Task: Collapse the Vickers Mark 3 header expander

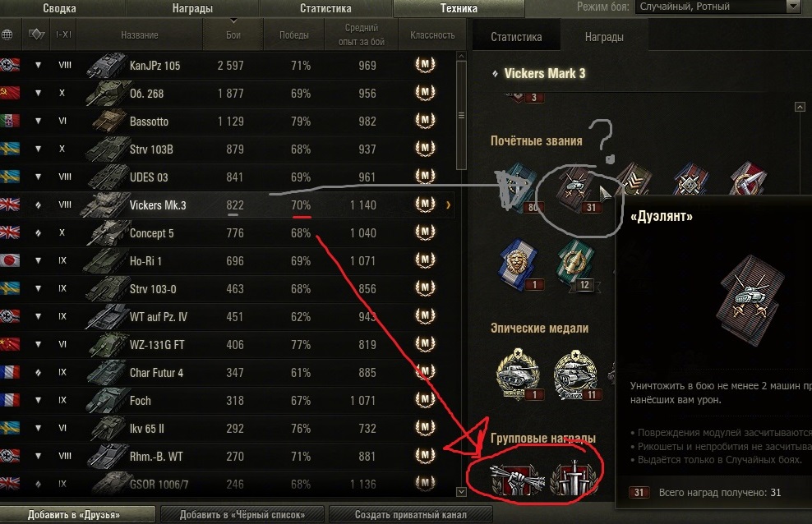Action: [x=495, y=74]
